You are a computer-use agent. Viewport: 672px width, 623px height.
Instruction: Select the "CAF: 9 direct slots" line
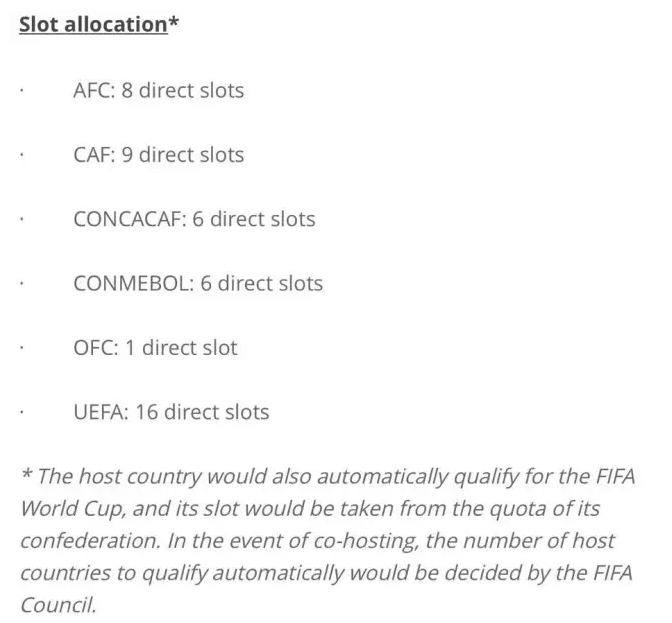pyautogui.click(x=158, y=154)
